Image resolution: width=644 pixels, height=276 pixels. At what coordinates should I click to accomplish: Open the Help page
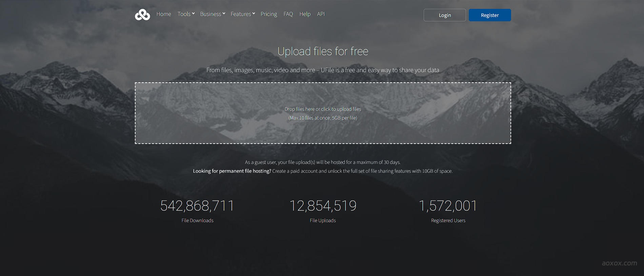click(x=305, y=14)
